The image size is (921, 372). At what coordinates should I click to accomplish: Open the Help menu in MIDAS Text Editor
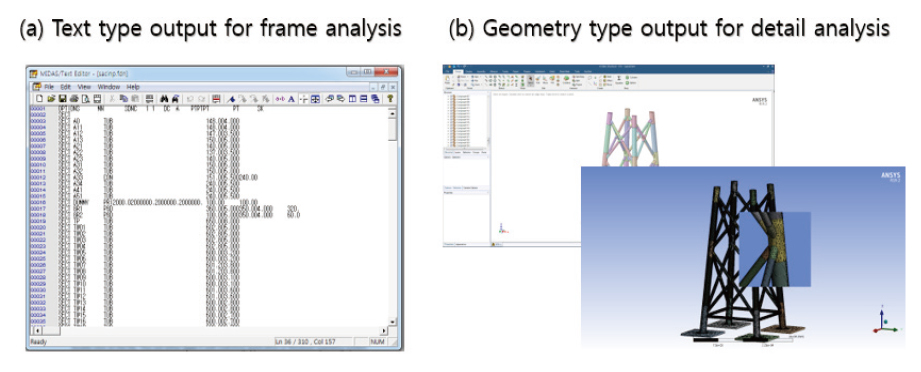click(x=133, y=87)
